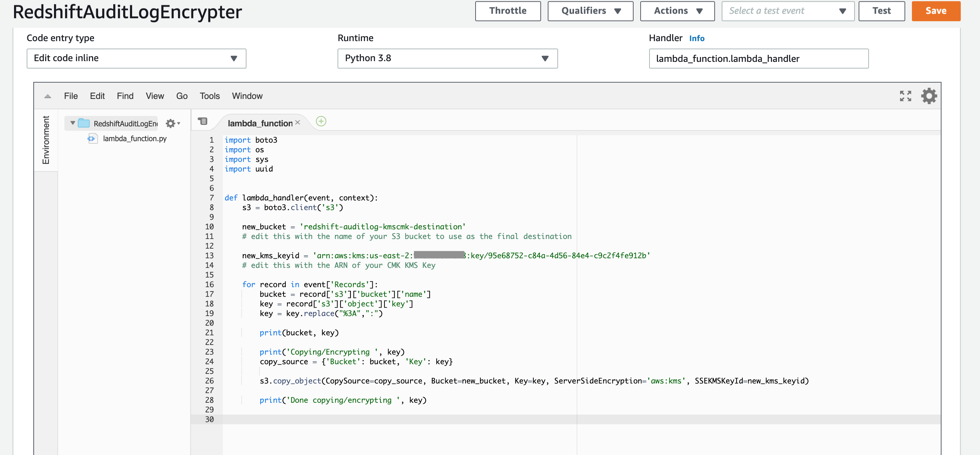Screen dimensions: 980x455
Task: Close the lambda_function editor tab
Action: pos(298,123)
